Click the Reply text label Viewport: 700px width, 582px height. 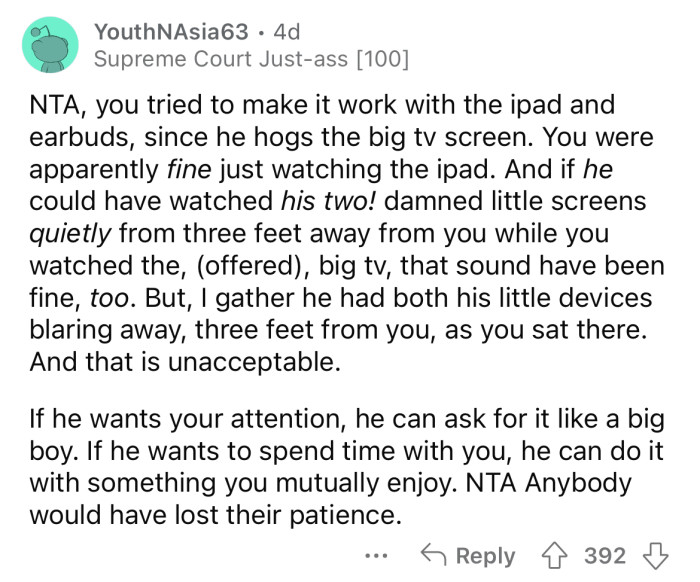tap(485, 557)
